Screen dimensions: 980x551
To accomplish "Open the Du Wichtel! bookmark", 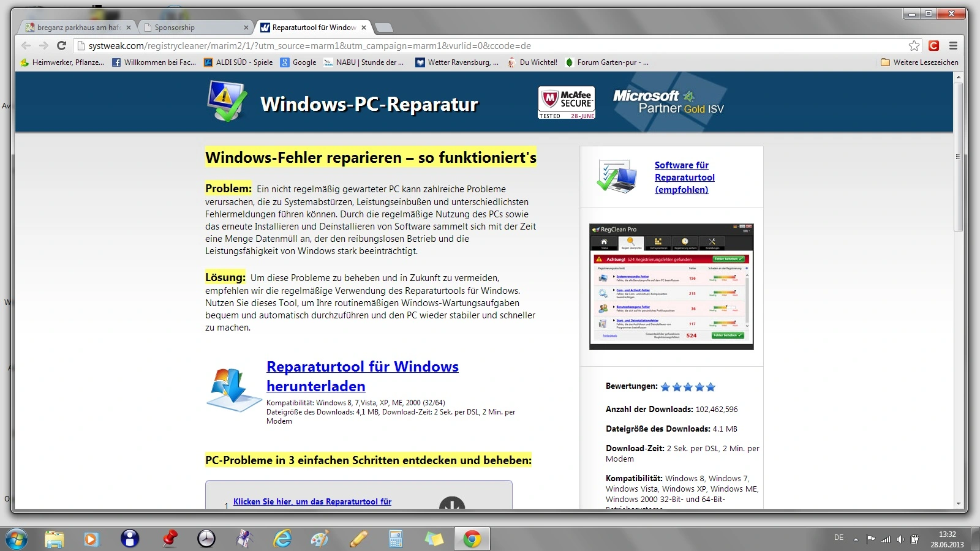I will pyautogui.click(x=532, y=62).
